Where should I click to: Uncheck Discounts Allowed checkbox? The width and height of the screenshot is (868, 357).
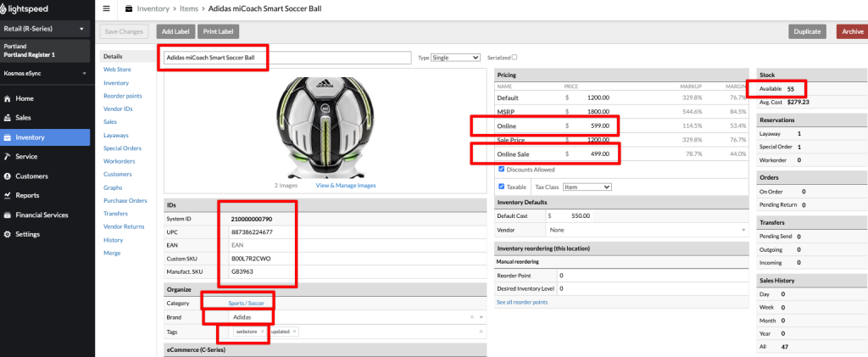[502, 170]
